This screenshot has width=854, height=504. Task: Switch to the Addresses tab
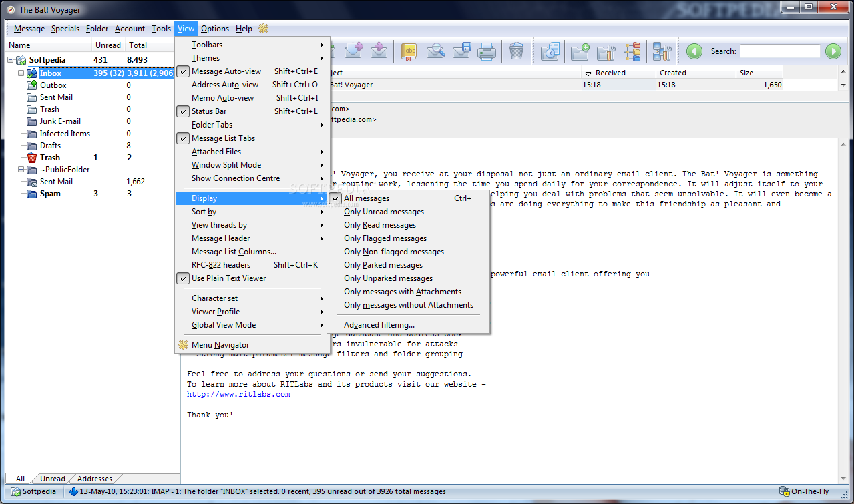click(95, 479)
